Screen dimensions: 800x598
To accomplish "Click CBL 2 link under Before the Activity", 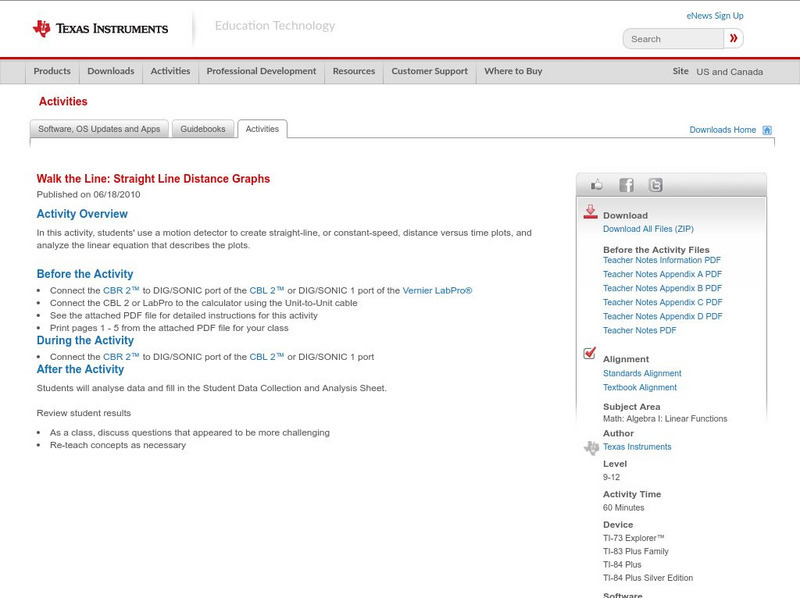I will [266, 290].
